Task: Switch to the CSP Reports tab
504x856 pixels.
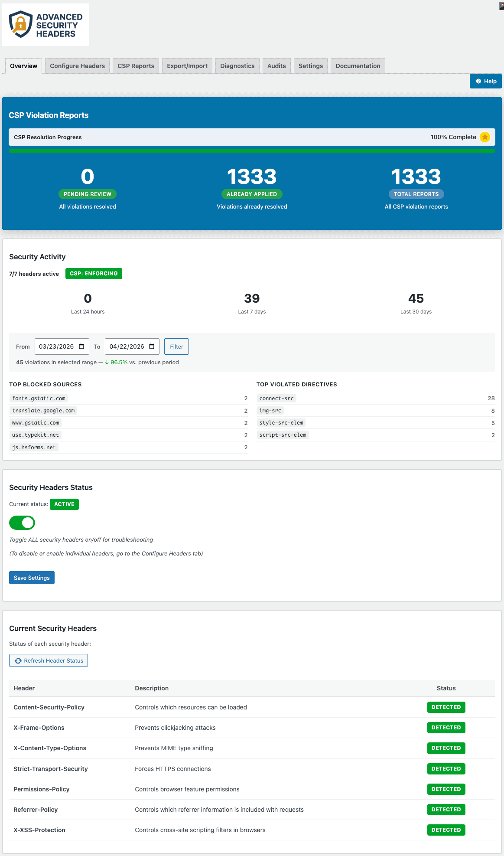Action: click(x=136, y=66)
